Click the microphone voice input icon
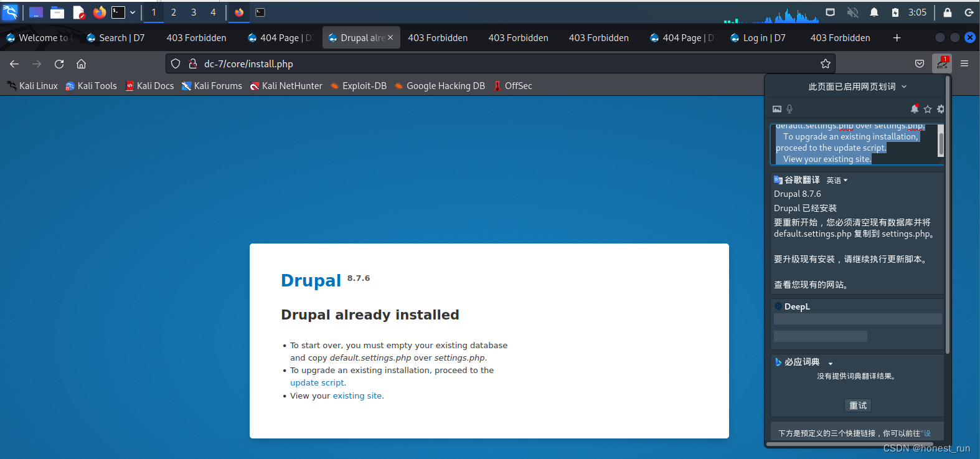 pos(789,109)
